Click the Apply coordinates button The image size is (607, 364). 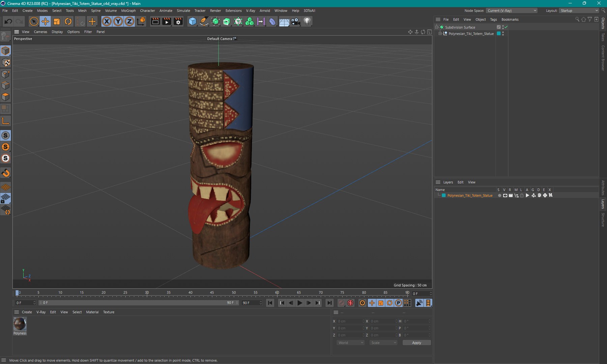click(416, 343)
